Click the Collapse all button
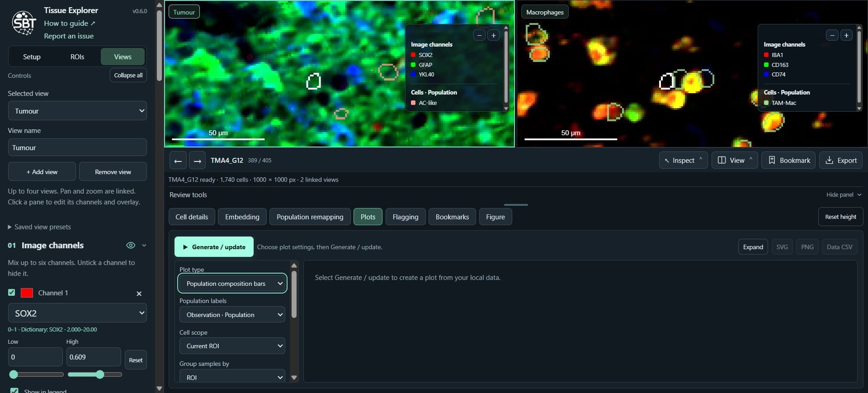Image resolution: width=868 pixels, height=393 pixels. (128, 75)
